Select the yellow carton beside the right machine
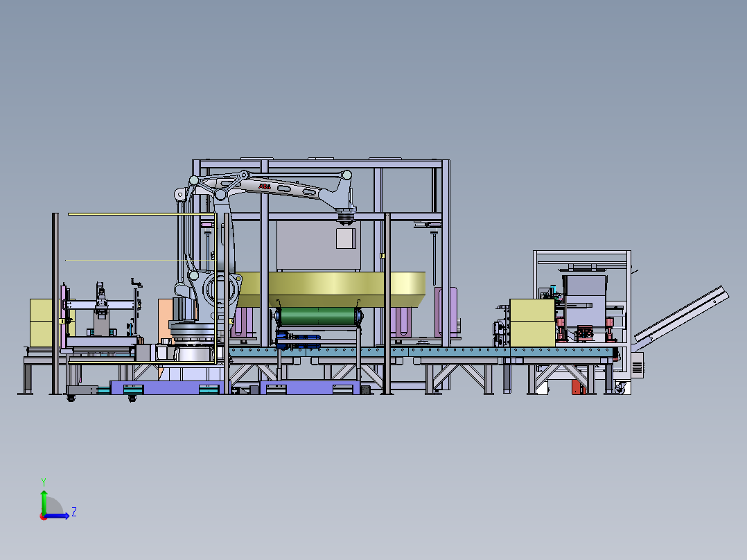Viewport: 747px width, 560px height. coord(532,323)
